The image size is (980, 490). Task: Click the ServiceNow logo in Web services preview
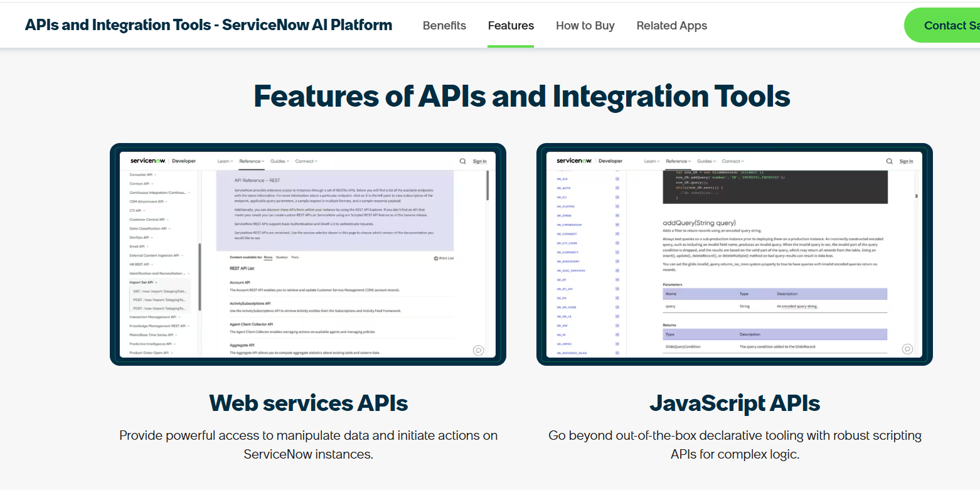click(x=149, y=161)
